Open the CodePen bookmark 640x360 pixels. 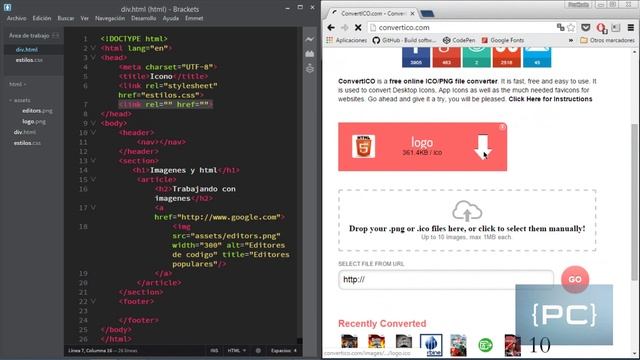coord(459,40)
